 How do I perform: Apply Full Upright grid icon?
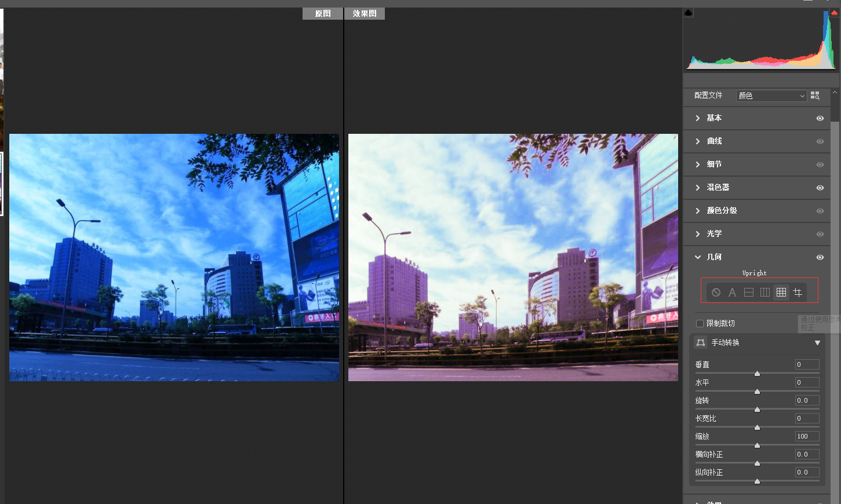[x=781, y=293]
